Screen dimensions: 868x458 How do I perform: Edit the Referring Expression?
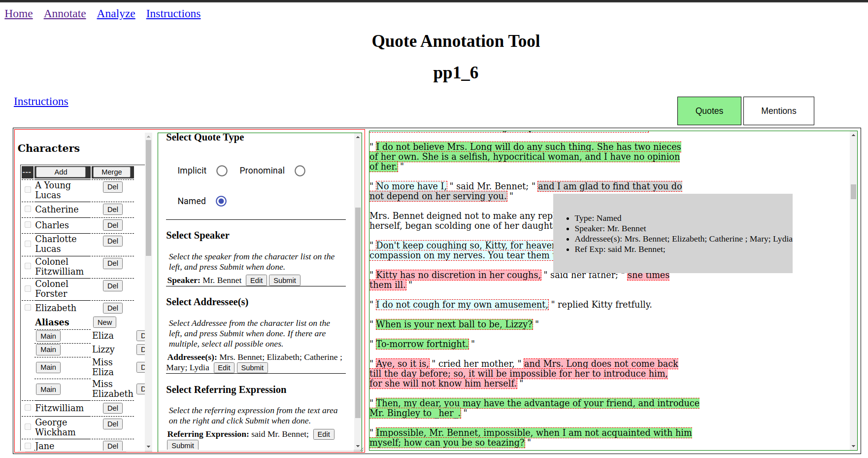point(324,434)
